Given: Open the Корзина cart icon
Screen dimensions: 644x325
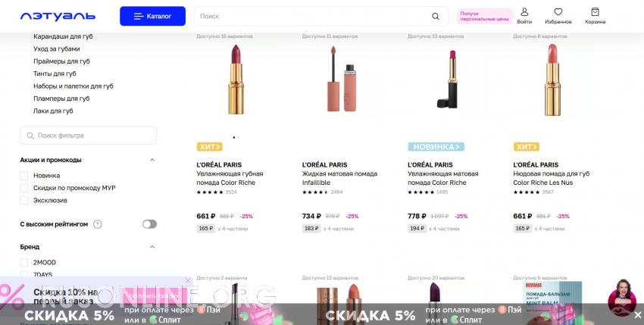Looking at the screenshot, I should tap(595, 12).
